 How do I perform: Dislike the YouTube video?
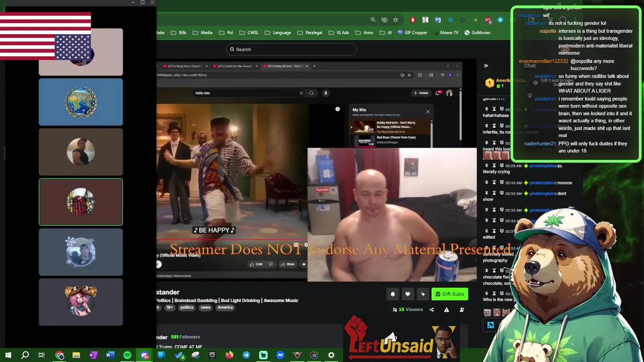click(271, 264)
